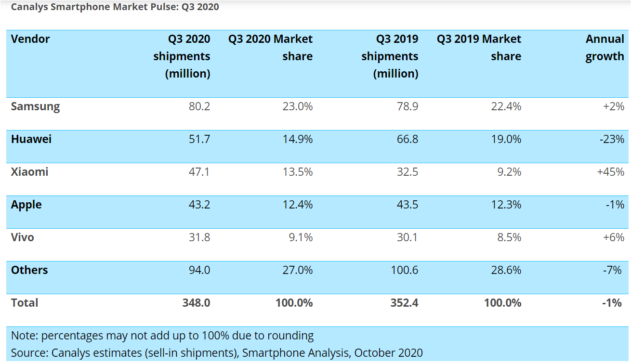Image resolution: width=631 pixels, height=364 pixels.
Task: Select the Vendor column header
Action: pos(30,39)
